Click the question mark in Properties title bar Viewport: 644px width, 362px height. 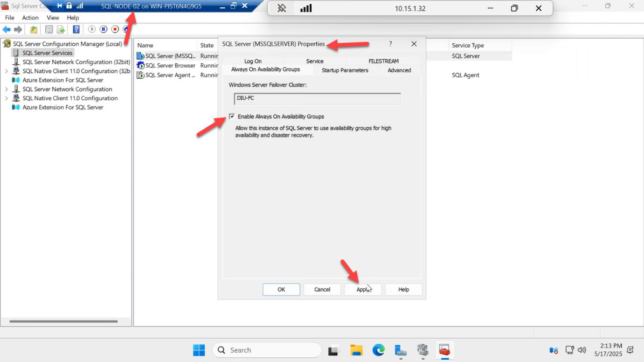(391, 44)
